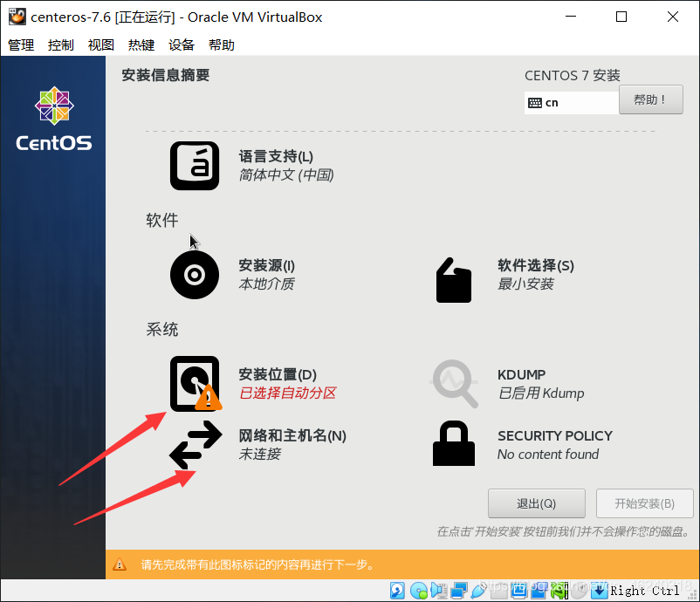Click the 开始安装(B) begin installation button
Image resolution: width=700 pixels, height=602 pixels.
pyautogui.click(x=644, y=503)
